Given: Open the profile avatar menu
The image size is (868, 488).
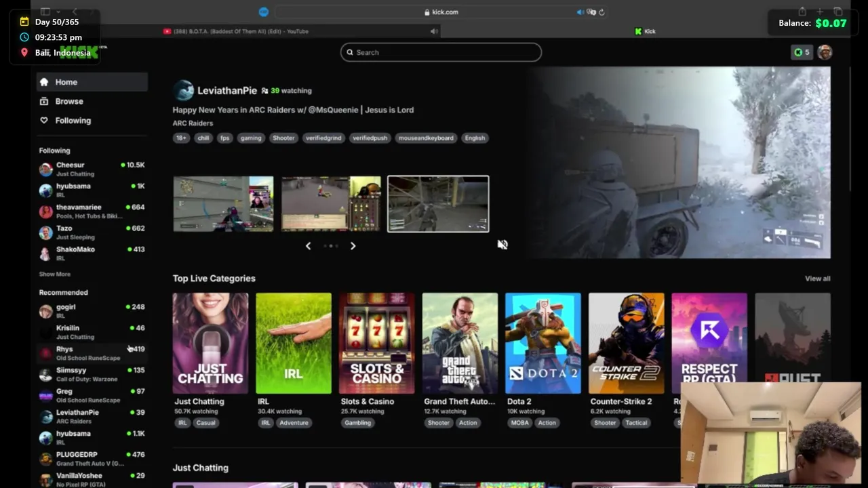Looking at the screenshot, I should pyautogui.click(x=825, y=52).
